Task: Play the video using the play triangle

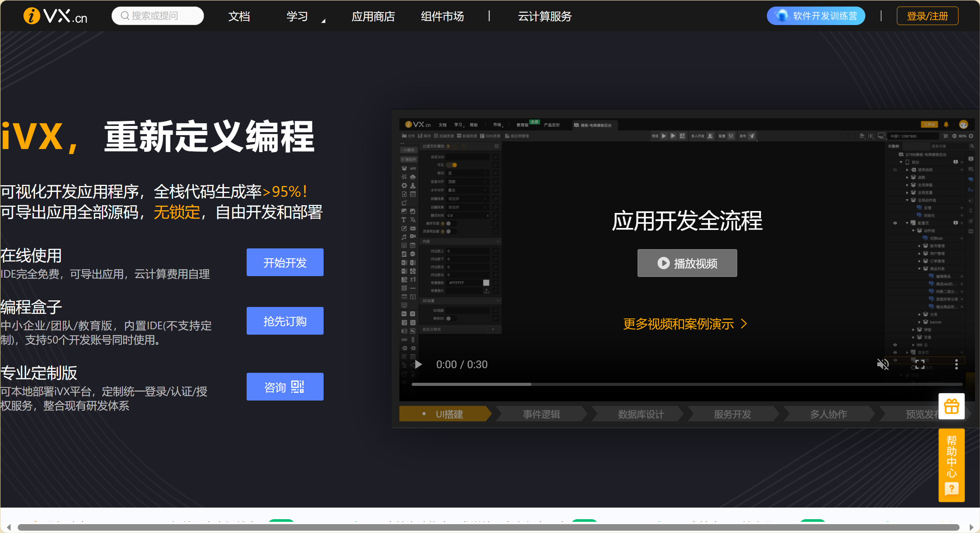Action: pos(418,364)
